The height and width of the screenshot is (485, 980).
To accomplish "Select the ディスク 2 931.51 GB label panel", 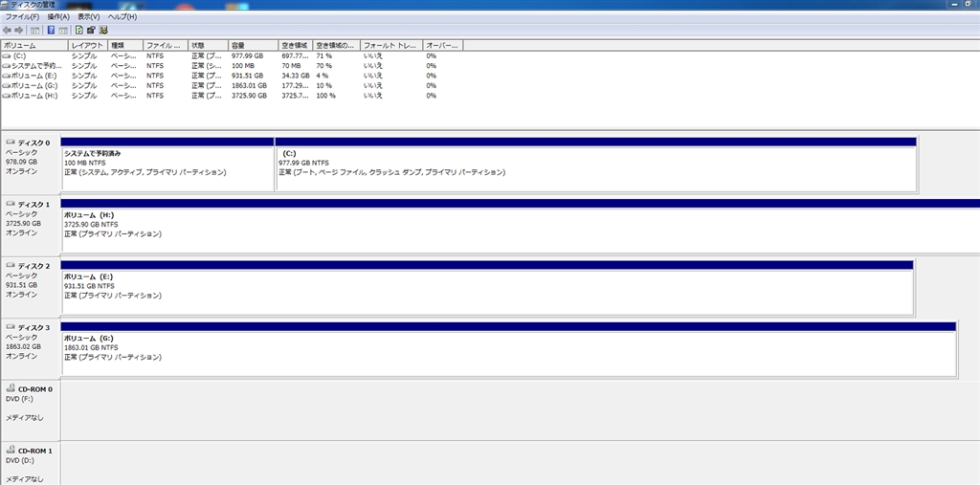I will (30, 288).
